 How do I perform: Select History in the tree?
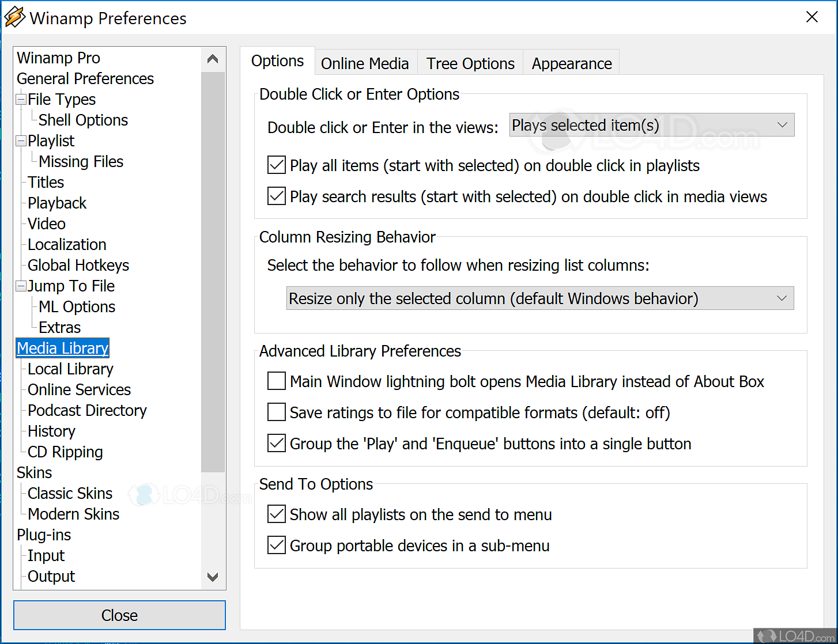click(x=51, y=431)
